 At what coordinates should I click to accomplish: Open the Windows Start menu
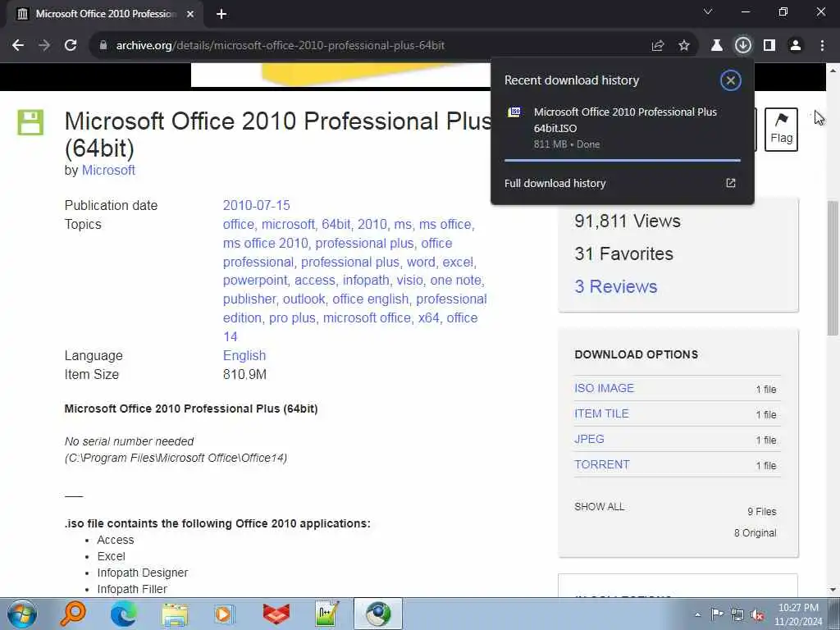[22, 614]
